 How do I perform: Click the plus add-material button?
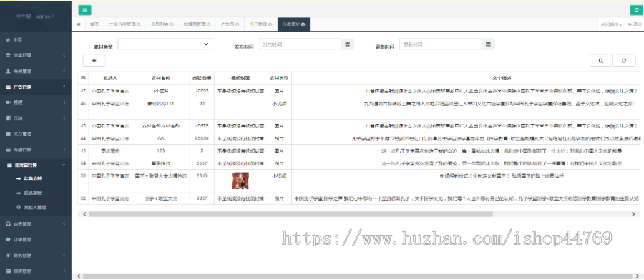(94, 60)
